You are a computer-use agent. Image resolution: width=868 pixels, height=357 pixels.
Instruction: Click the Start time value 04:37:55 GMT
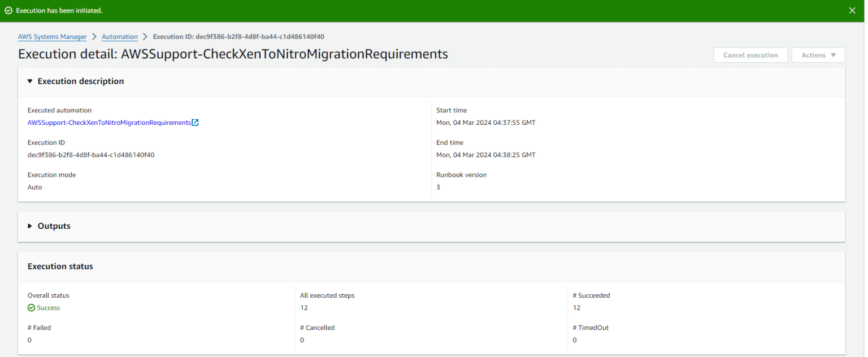click(x=485, y=123)
